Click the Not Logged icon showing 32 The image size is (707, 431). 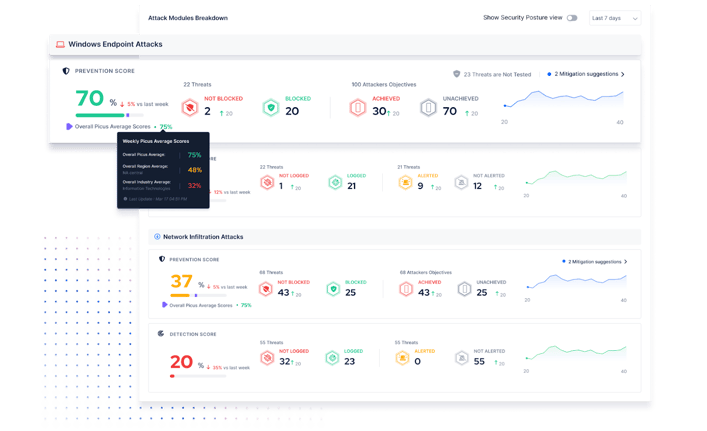(x=266, y=357)
